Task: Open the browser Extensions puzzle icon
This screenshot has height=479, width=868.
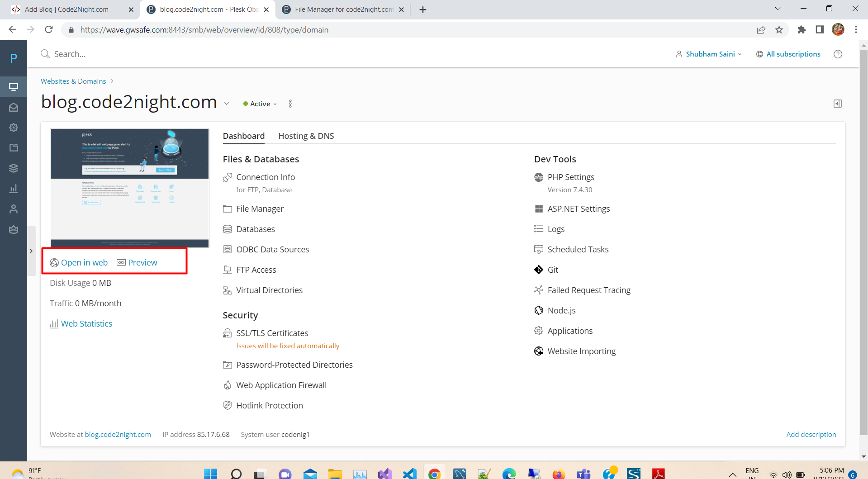Action: tap(802, 30)
